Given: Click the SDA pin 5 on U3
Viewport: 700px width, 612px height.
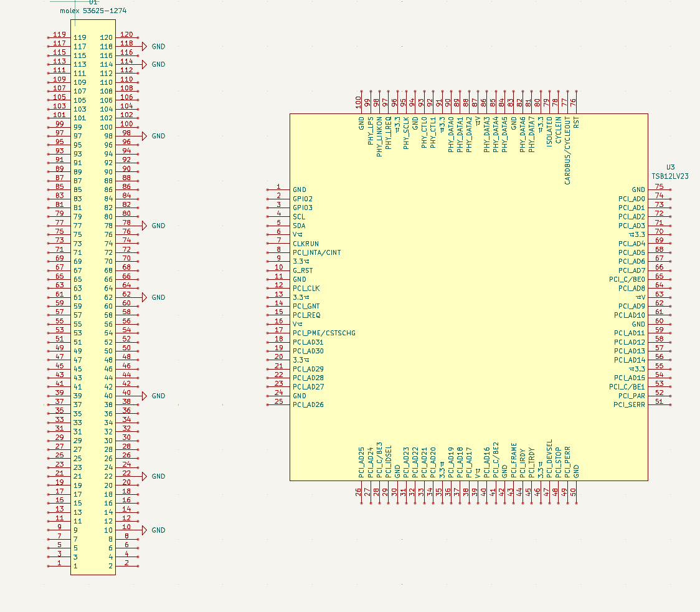Looking at the screenshot, I should coord(278,226).
